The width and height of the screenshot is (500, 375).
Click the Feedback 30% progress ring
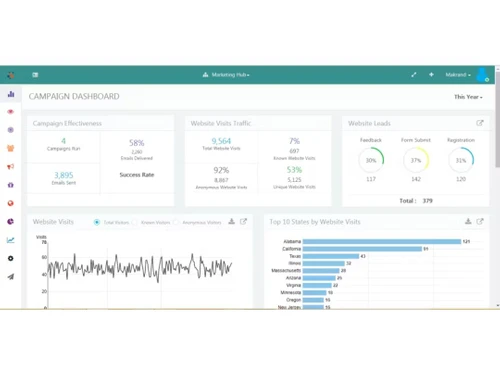click(x=371, y=160)
